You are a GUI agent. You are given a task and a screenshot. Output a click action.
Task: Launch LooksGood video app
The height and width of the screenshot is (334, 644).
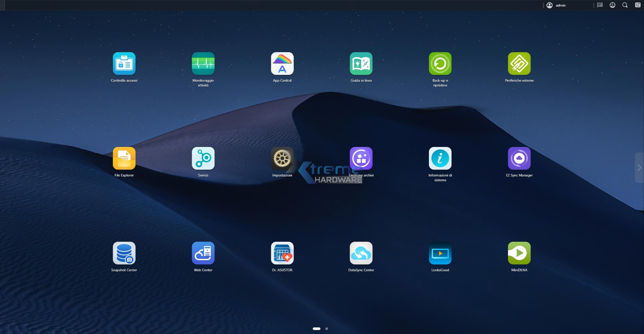tap(440, 253)
